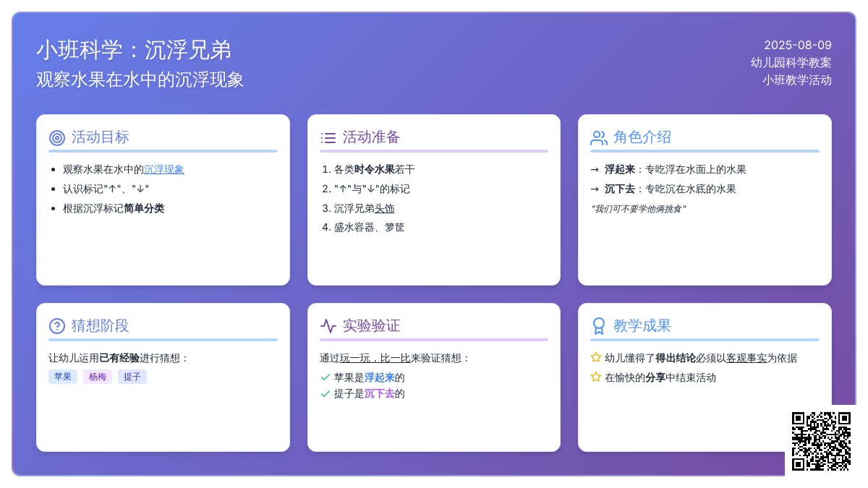Click the quote "我们可不要学他俩挑食"

coord(638,209)
